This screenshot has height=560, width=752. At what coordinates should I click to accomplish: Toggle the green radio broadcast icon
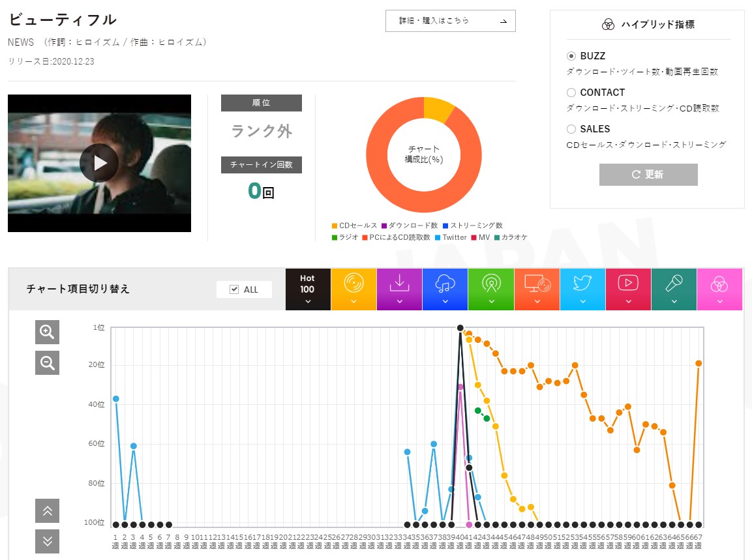click(x=491, y=283)
